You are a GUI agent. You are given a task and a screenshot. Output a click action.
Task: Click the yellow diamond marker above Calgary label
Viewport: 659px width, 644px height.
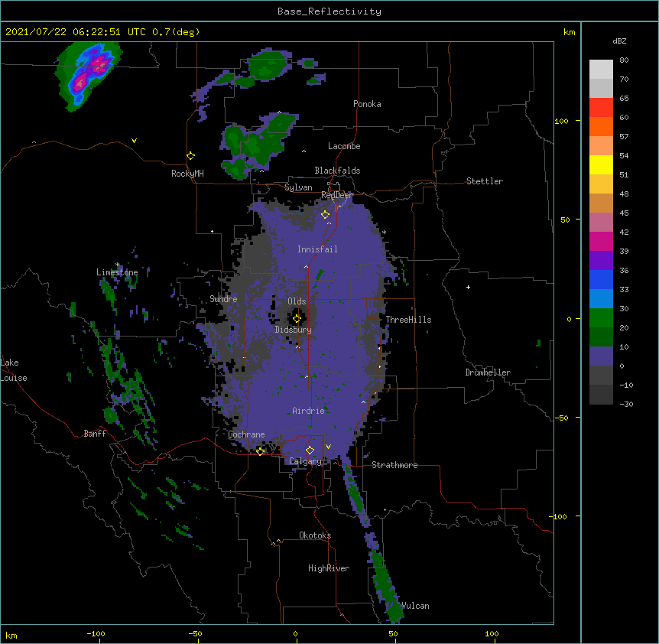[310, 450]
